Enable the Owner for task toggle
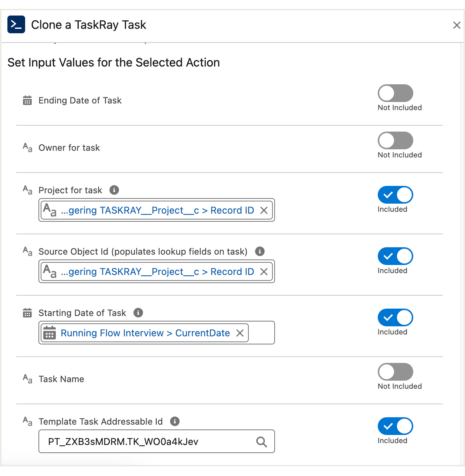The image size is (465, 476). [x=395, y=140]
